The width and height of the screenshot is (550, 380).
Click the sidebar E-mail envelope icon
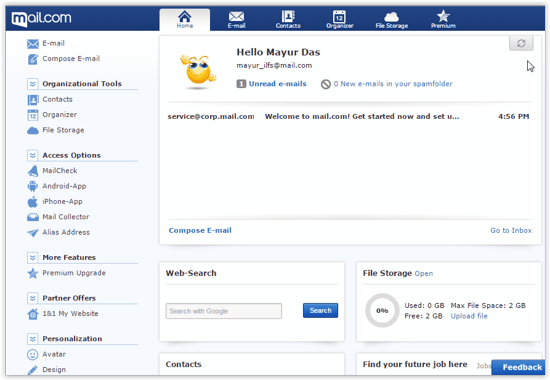(33, 44)
